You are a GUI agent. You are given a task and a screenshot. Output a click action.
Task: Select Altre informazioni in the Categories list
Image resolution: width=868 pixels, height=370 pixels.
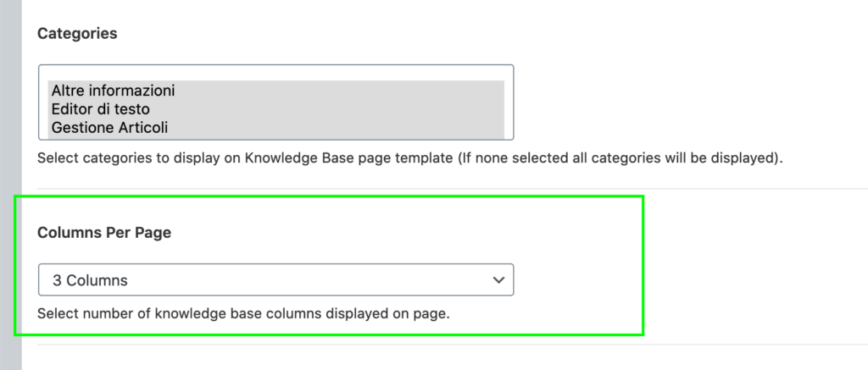113,90
